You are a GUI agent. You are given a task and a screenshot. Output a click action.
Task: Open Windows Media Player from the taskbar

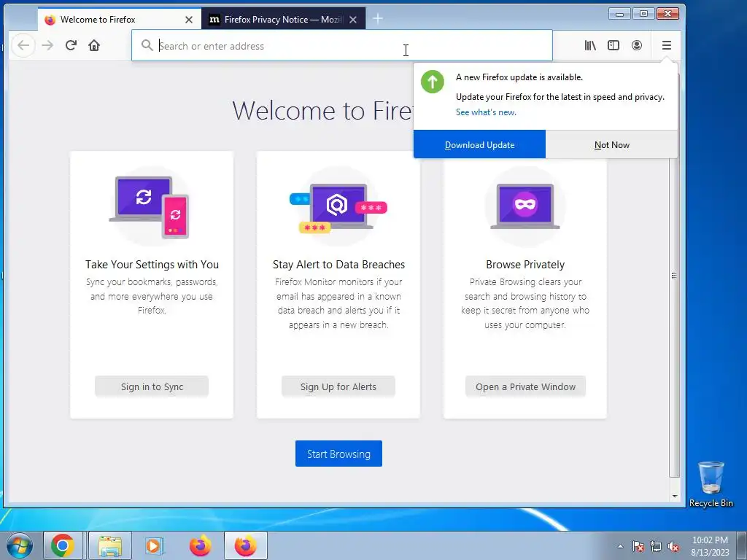point(153,545)
